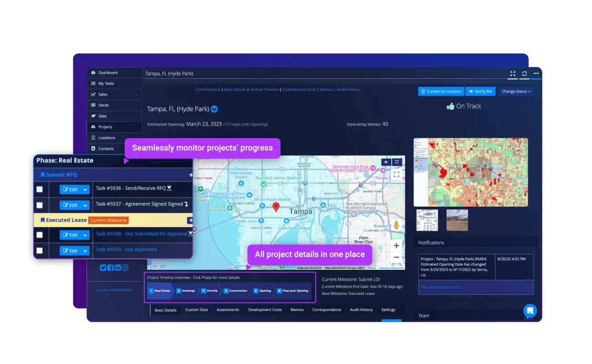
Task: Click the Convert to Location button
Action: [x=441, y=91]
